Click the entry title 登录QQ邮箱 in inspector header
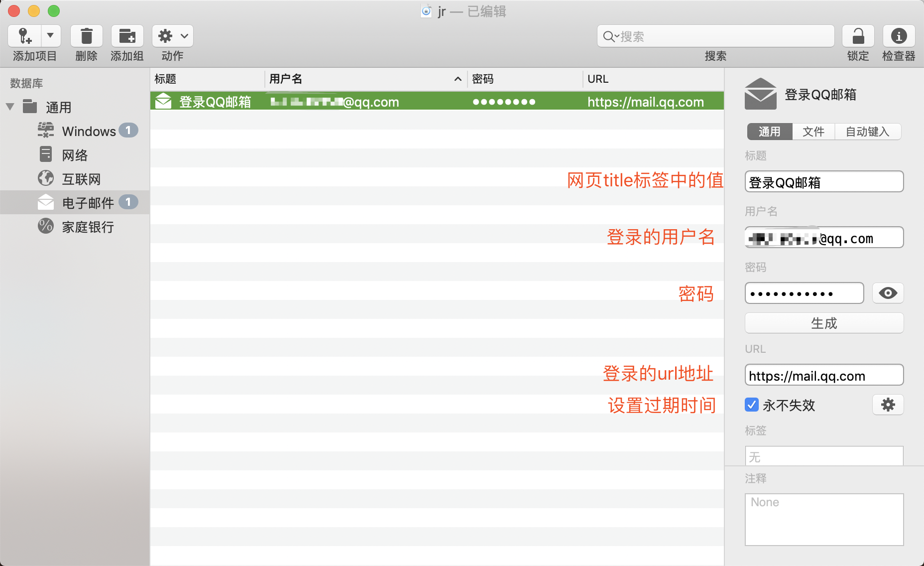This screenshot has height=566, width=924. pyautogui.click(x=820, y=95)
